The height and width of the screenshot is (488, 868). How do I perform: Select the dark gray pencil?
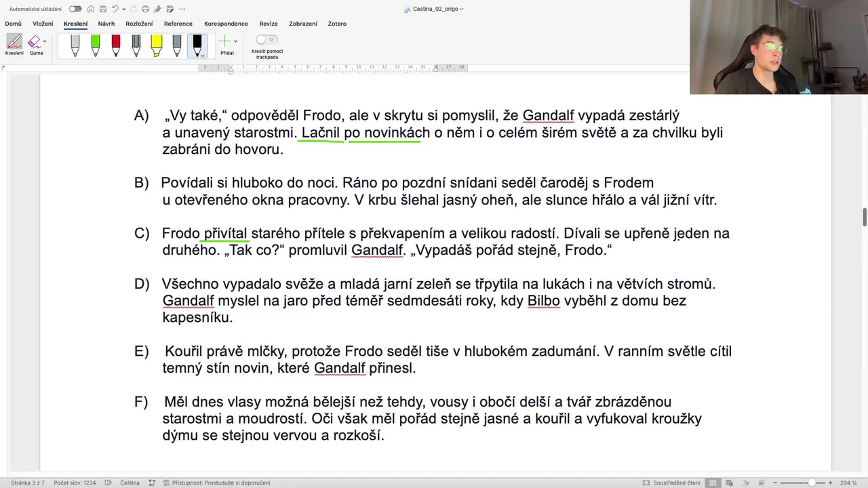(136, 46)
